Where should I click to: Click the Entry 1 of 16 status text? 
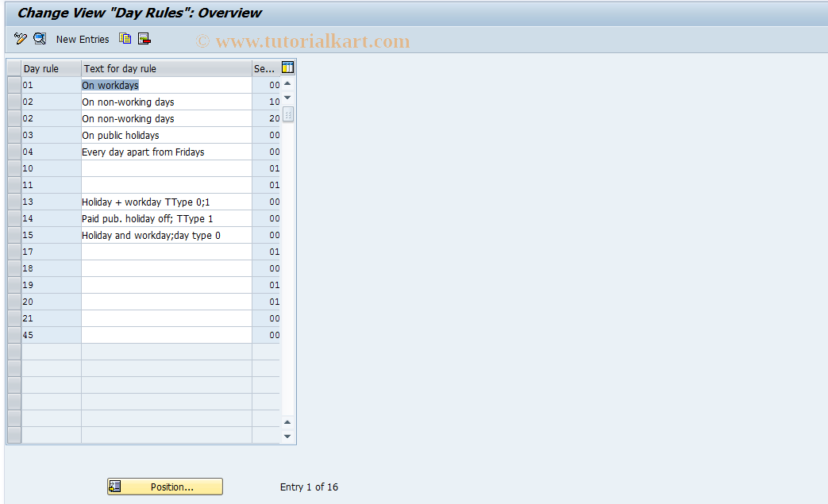309,487
